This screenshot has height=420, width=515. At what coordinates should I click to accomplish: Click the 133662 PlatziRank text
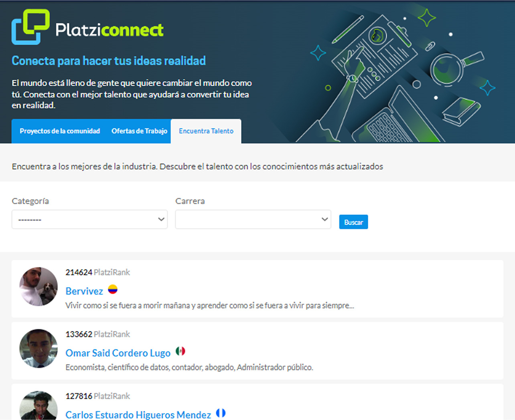pos(97,334)
